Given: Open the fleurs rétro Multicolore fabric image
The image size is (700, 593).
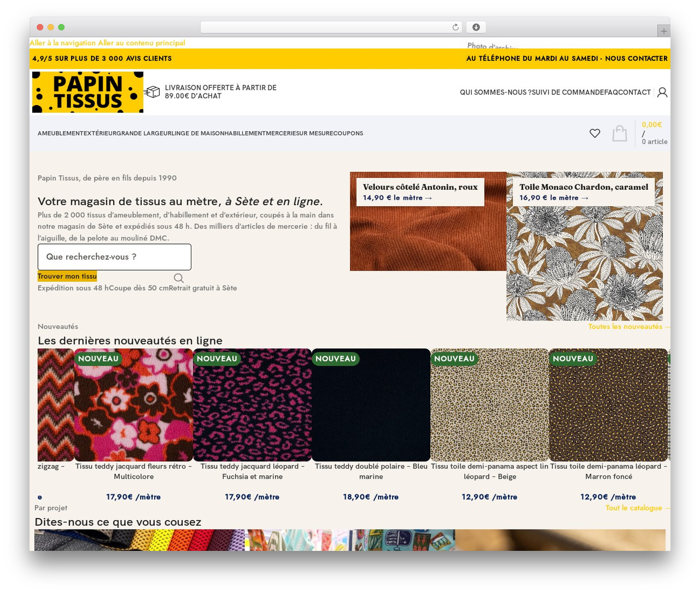Looking at the screenshot, I should click(x=133, y=405).
